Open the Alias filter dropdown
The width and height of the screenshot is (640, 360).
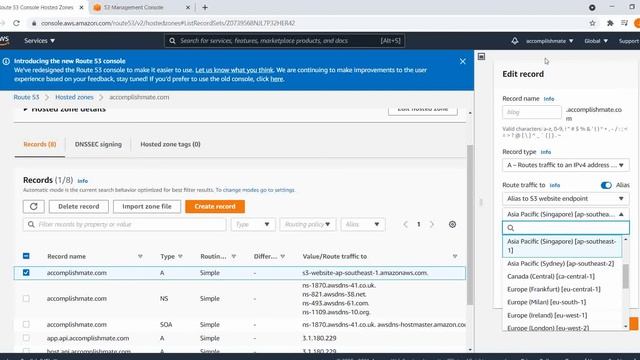[362, 224]
